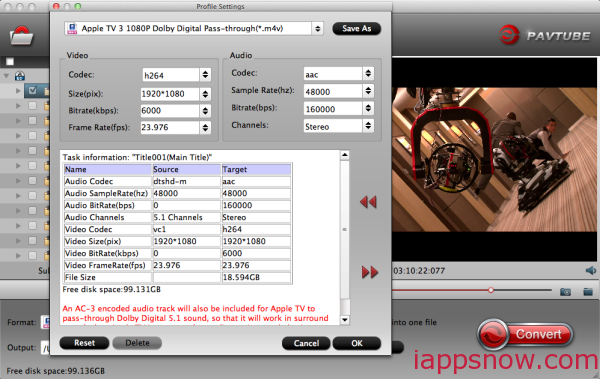Open the load disc folder icon
The width and height of the screenshot is (600, 379).
tap(21, 37)
